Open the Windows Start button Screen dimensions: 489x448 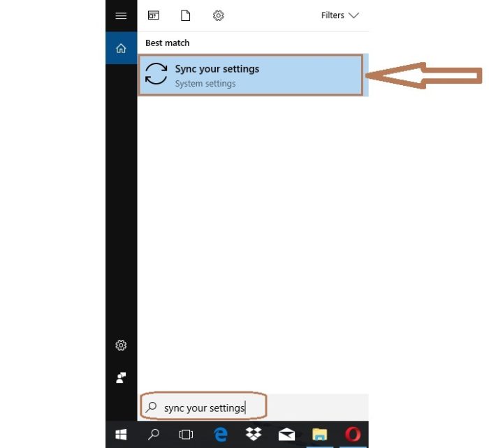121,434
